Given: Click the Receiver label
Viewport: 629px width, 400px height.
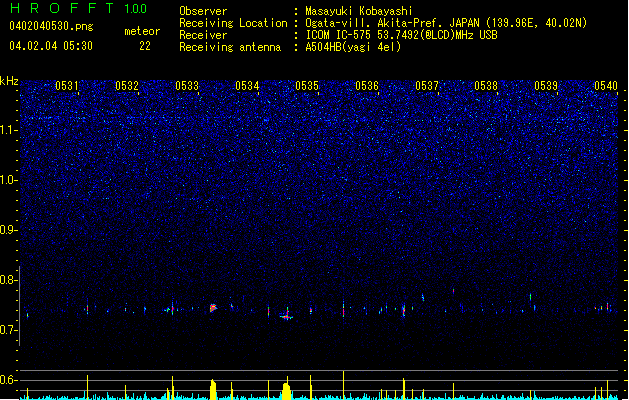Looking at the screenshot, I should (203, 35).
